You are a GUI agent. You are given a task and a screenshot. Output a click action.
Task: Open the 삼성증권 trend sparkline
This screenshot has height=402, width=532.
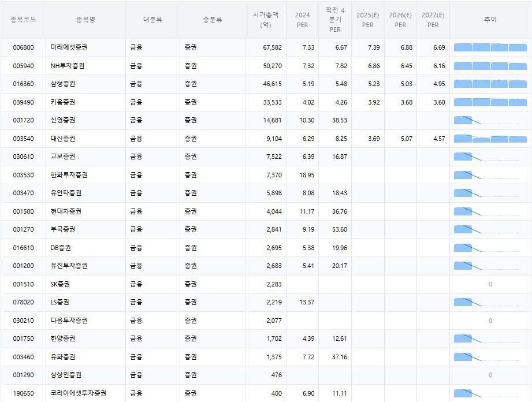pyautogui.click(x=490, y=84)
